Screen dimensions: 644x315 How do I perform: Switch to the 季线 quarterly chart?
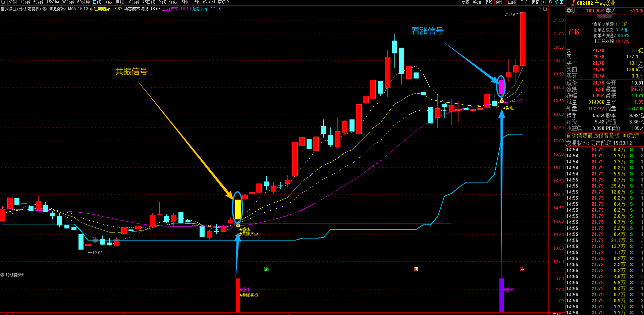tap(162, 2)
